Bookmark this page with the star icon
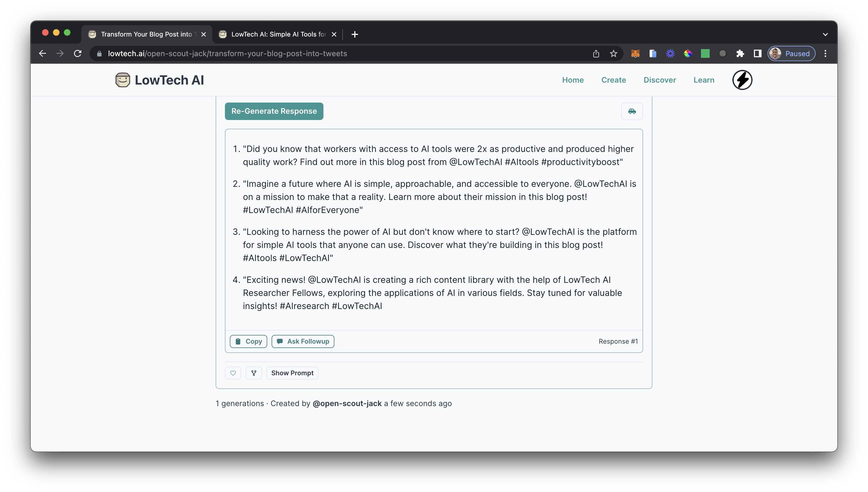Image resolution: width=868 pixels, height=492 pixels. tap(613, 53)
